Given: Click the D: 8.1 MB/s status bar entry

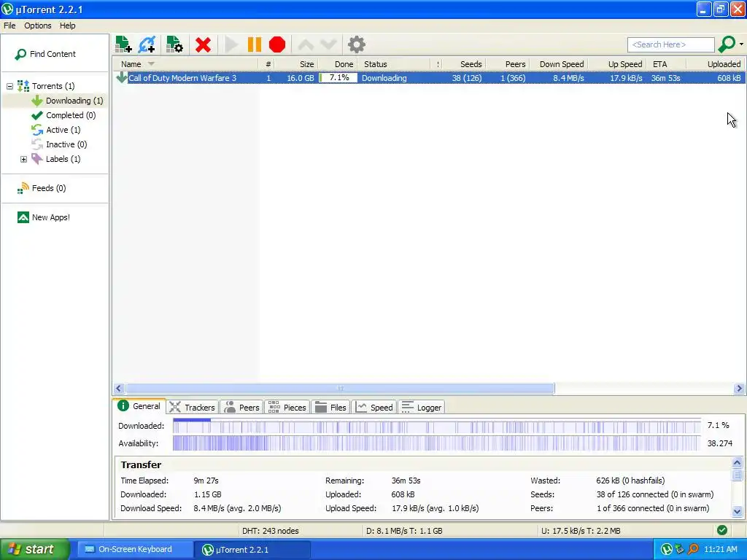Looking at the screenshot, I should tap(404, 531).
